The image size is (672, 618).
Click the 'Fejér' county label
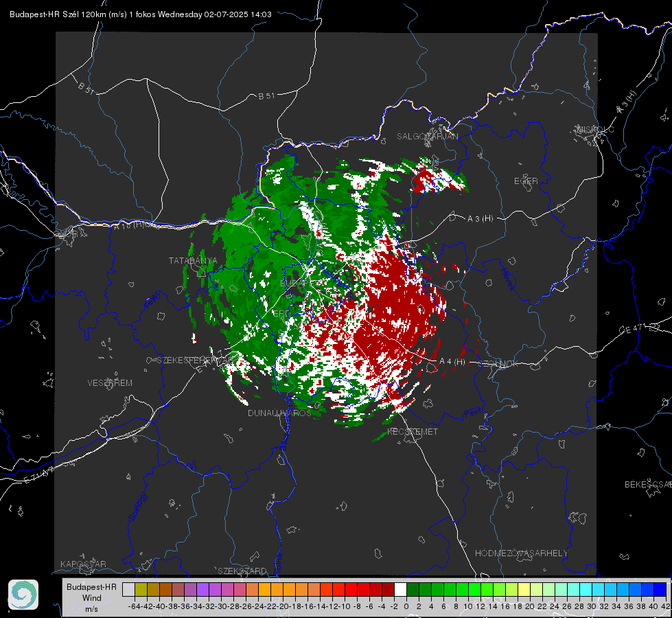pyautogui.click(x=153, y=300)
